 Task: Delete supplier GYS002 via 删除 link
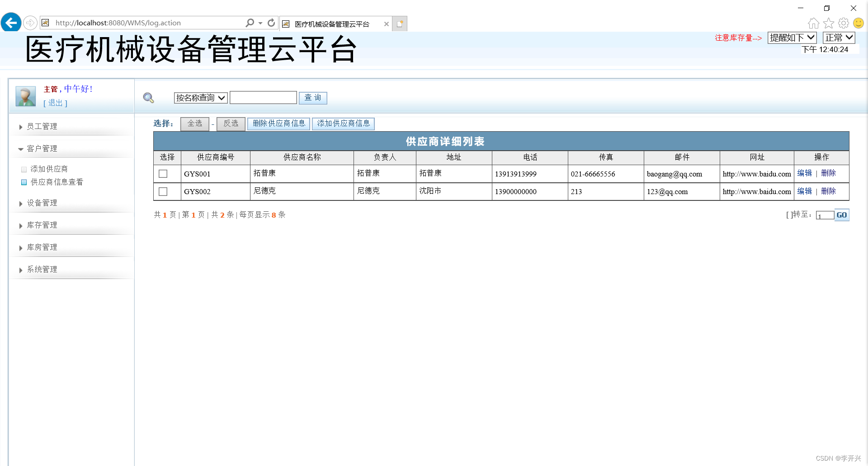(x=829, y=191)
